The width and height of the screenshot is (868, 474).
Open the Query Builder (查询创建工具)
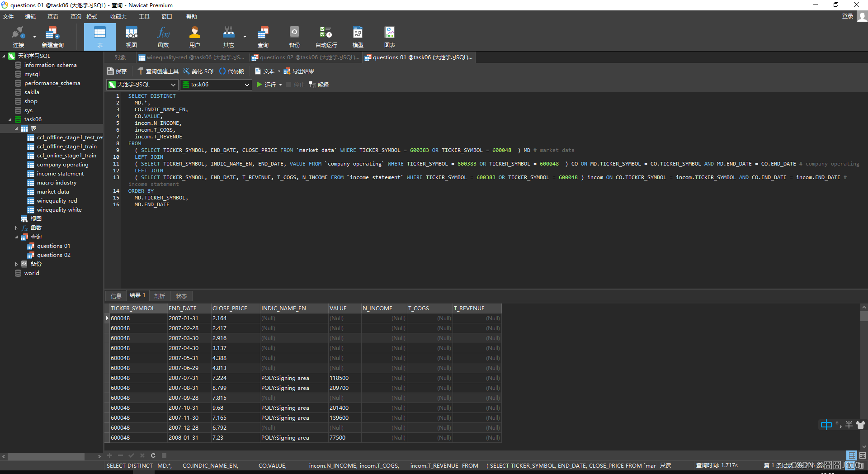[x=158, y=71]
